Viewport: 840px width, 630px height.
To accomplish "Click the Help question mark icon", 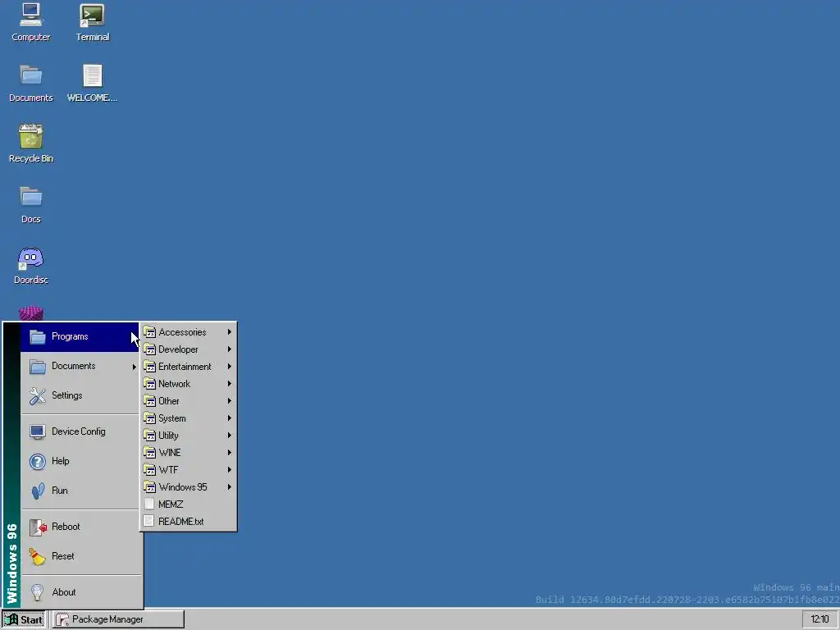I will (38, 461).
